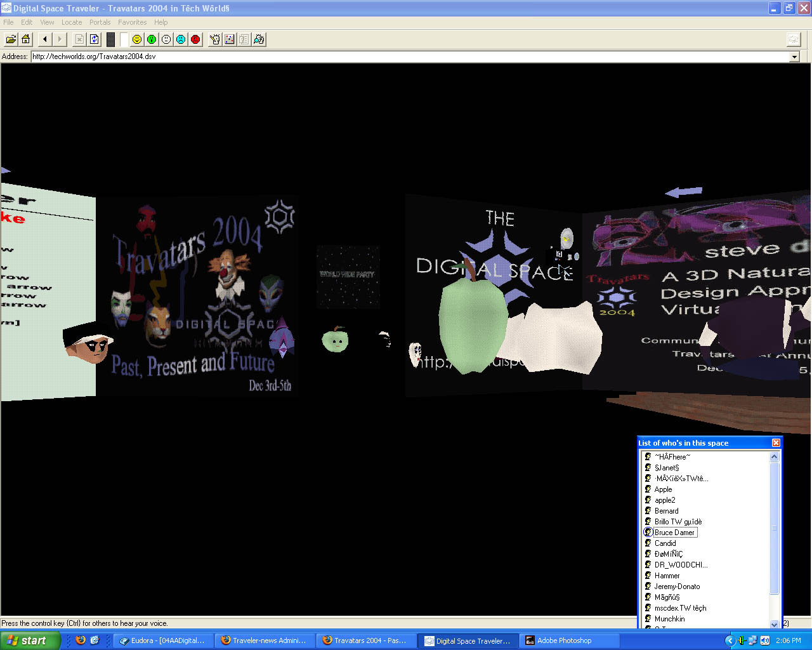Click the network connection tray icon

752,640
